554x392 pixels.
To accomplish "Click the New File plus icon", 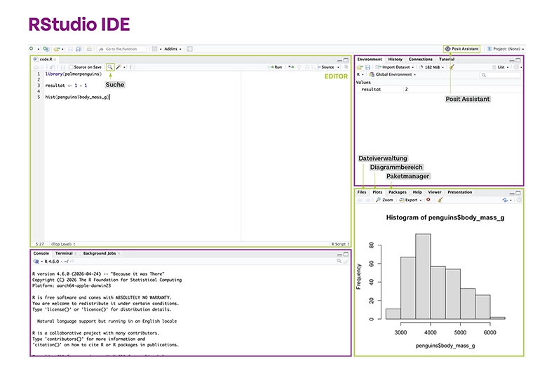I will click(x=32, y=48).
